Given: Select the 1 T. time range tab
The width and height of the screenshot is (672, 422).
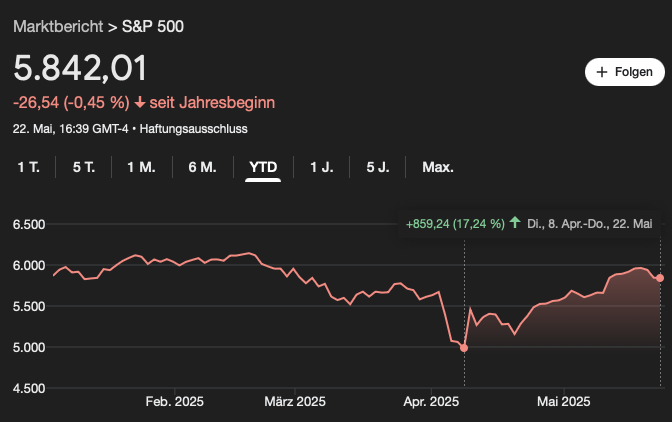Looking at the screenshot, I should click(28, 167).
